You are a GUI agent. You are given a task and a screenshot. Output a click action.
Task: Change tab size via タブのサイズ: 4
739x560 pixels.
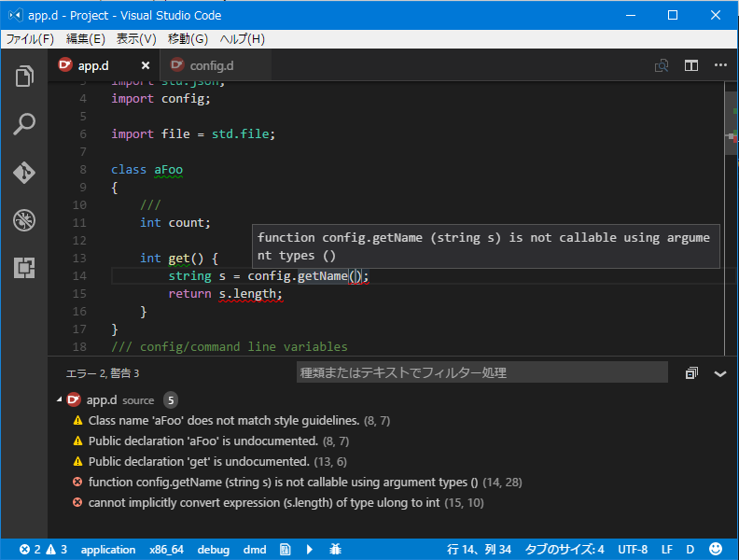point(565,550)
